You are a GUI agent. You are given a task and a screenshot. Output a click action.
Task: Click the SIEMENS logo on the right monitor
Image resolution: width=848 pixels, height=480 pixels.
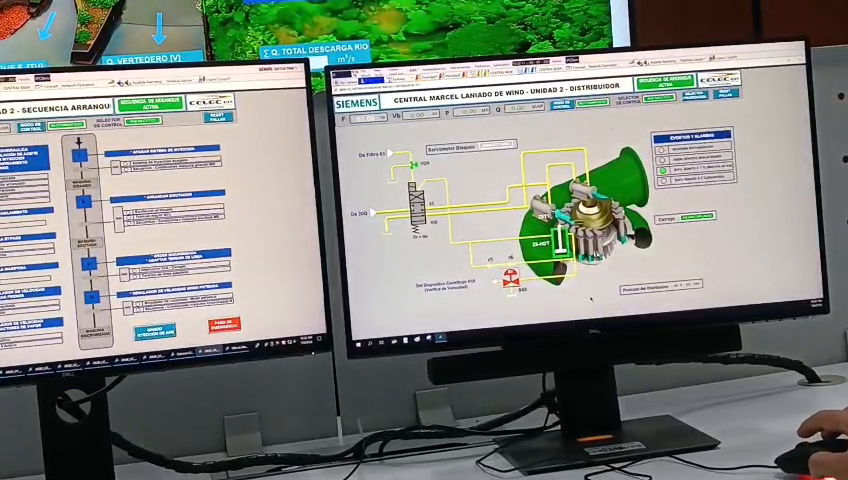coord(356,103)
